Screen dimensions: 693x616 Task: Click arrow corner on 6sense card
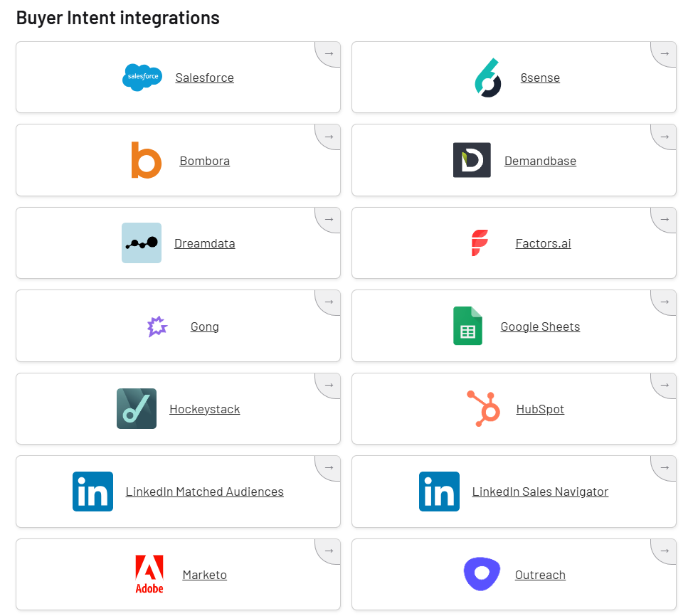coord(665,53)
